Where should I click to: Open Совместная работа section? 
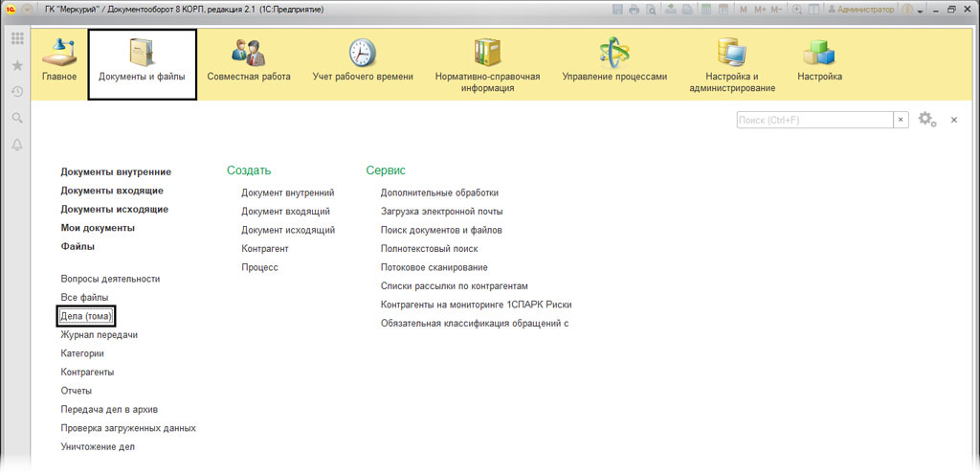pyautogui.click(x=248, y=63)
